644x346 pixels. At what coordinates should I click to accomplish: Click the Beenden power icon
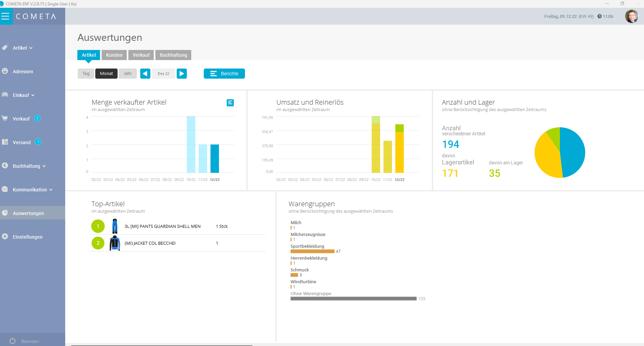pyautogui.click(x=13, y=341)
